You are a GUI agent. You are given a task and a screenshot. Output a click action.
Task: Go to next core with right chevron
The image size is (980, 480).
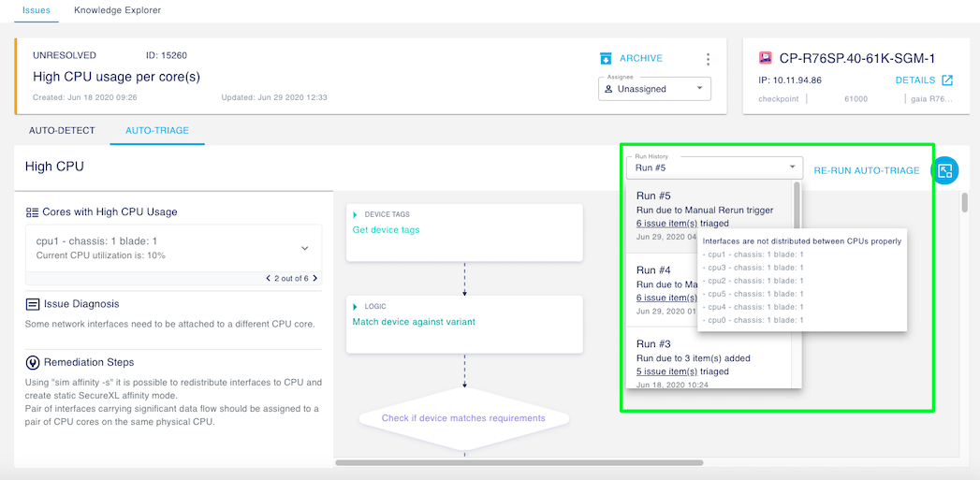click(314, 278)
